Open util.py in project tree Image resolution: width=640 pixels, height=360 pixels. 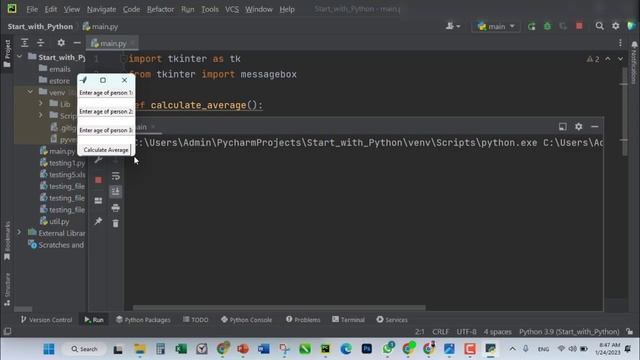55,221
